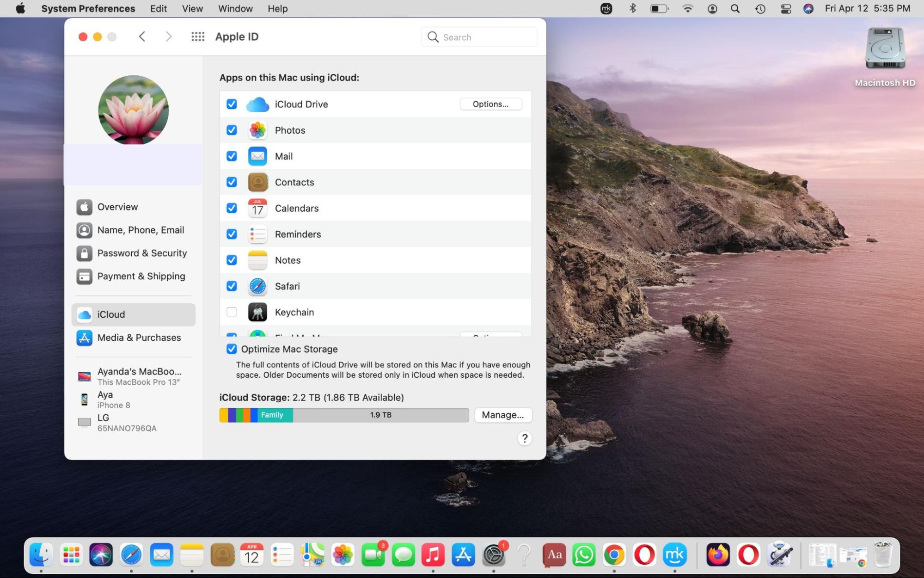Screen dimensions: 924x578
Task: Click the date and time in menu bar
Action: tap(868, 8)
